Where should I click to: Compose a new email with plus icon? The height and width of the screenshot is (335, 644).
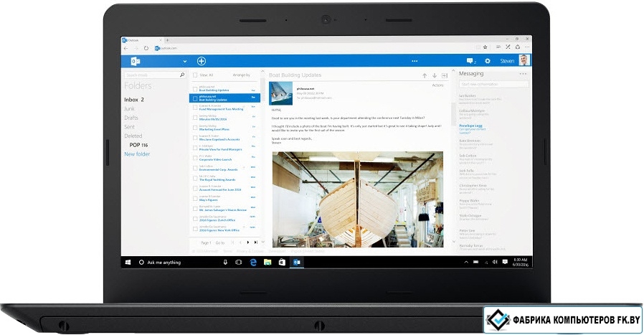202,61
